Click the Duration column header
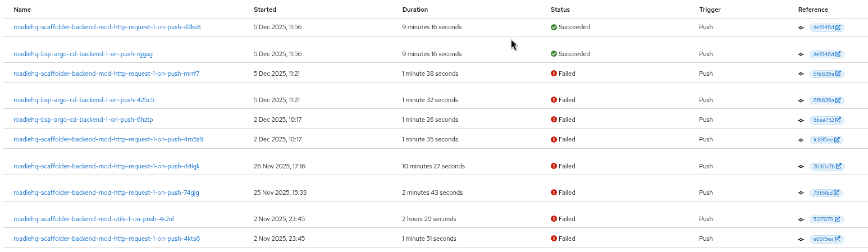 click(x=415, y=10)
